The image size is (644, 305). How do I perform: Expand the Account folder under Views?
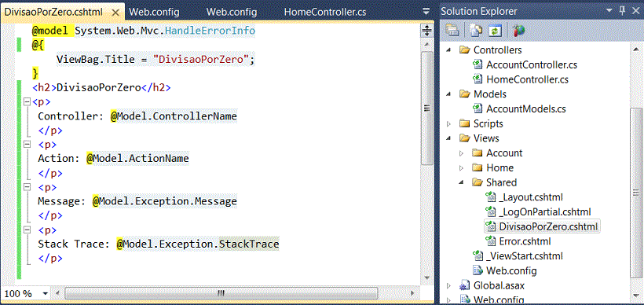pos(461,153)
